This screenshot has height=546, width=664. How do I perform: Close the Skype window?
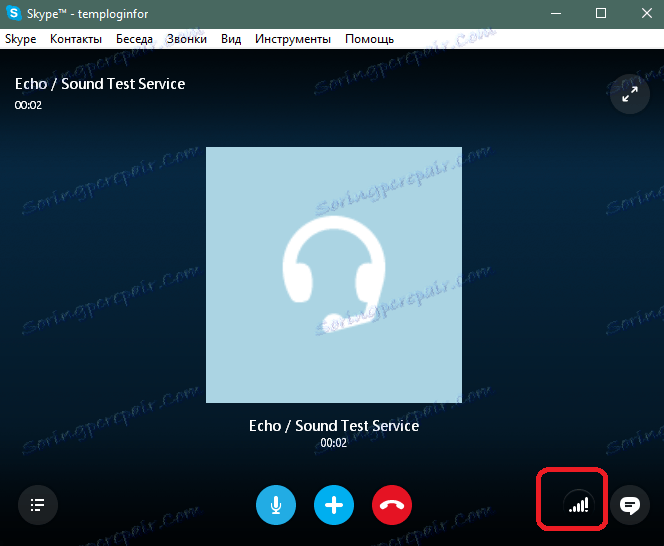coord(647,14)
